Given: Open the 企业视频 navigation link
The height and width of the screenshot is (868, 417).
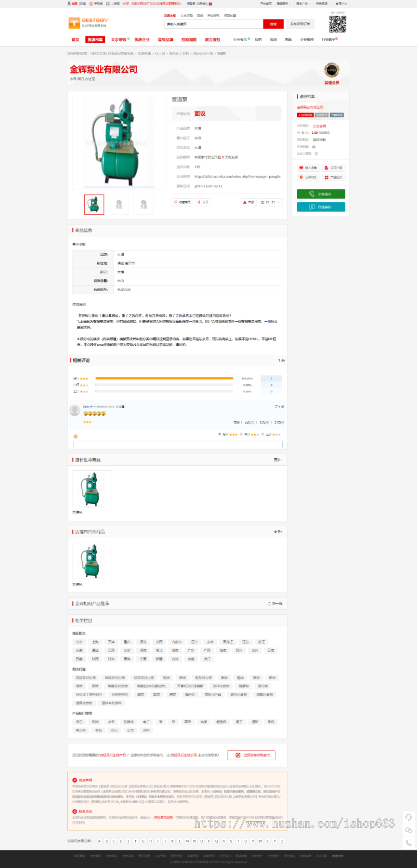Looking at the screenshot, I should (307, 40).
